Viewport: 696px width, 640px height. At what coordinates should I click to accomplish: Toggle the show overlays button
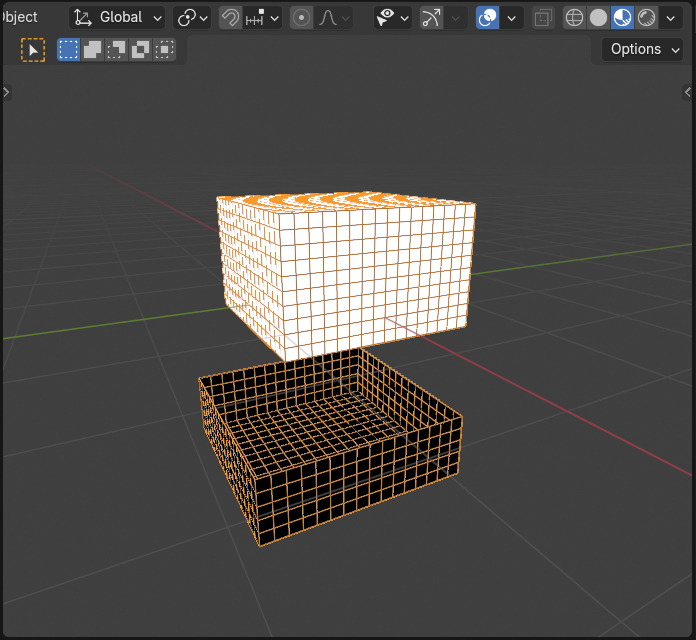point(487,18)
